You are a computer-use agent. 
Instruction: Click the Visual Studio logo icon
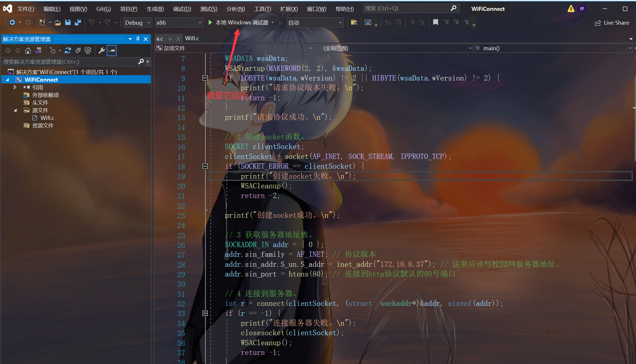pyautogui.click(x=8, y=9)
